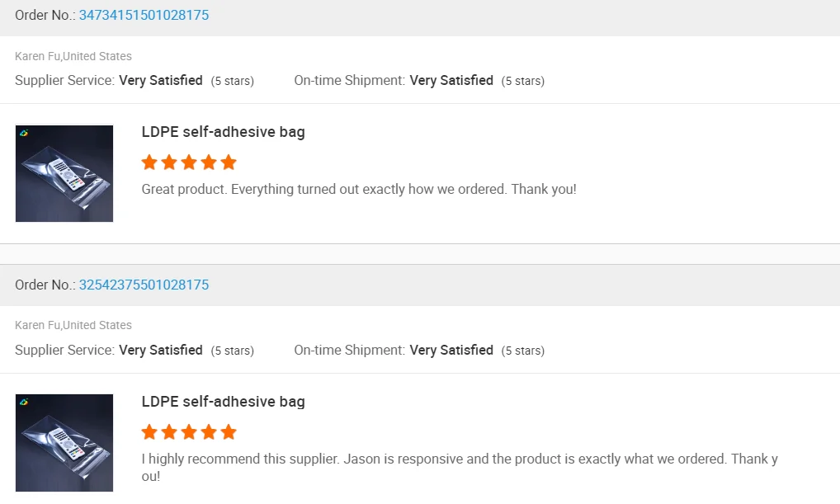Click 'Great product' review text
Image resolution: width=840 pixels, height=504 pixels.
click(359, 189)
